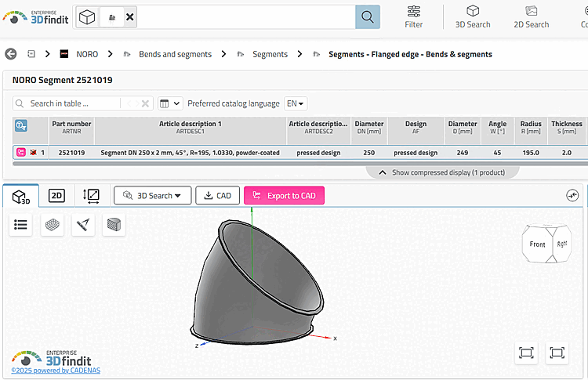Switch to the 3D view tab
The height and width of the screenshot is (380, 588).
[21, 196]
